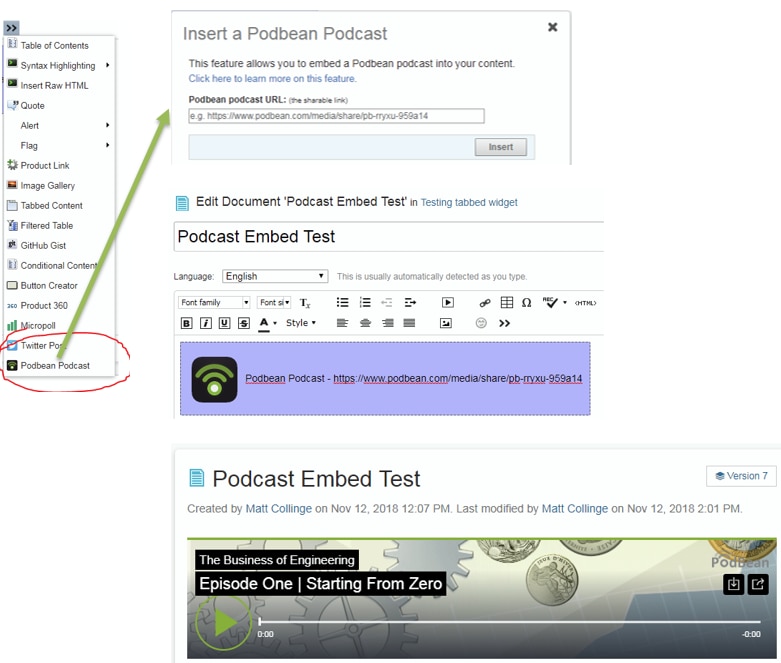Click the podcast player progress bar
The height and width of the screenshot is (663, 781).
510,622
